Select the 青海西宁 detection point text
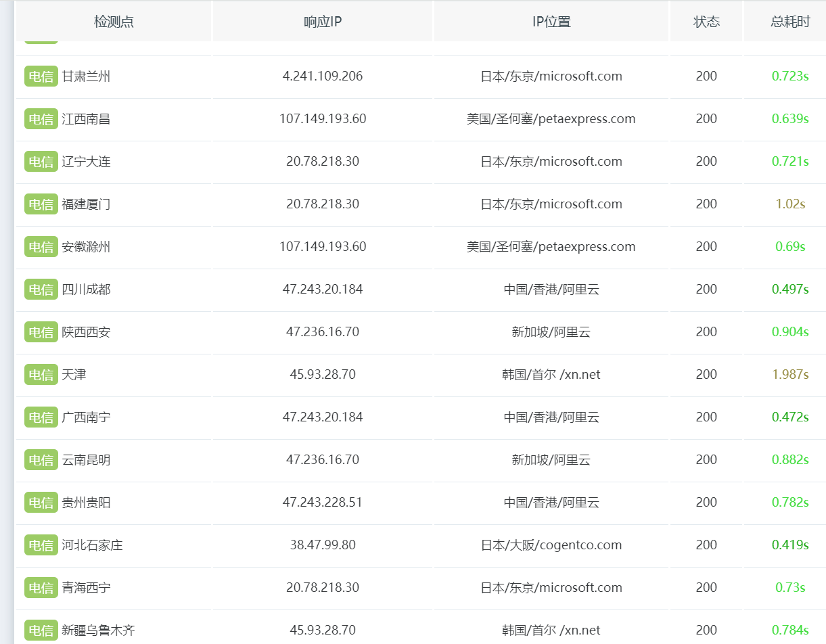This screenshot has width=826, height=644. pos(86,588)
